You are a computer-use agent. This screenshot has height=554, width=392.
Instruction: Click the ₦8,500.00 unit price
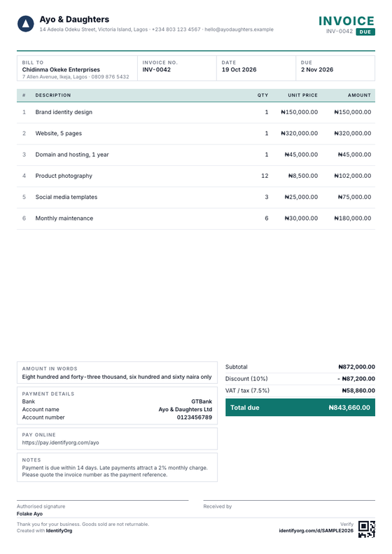point(303,176)
